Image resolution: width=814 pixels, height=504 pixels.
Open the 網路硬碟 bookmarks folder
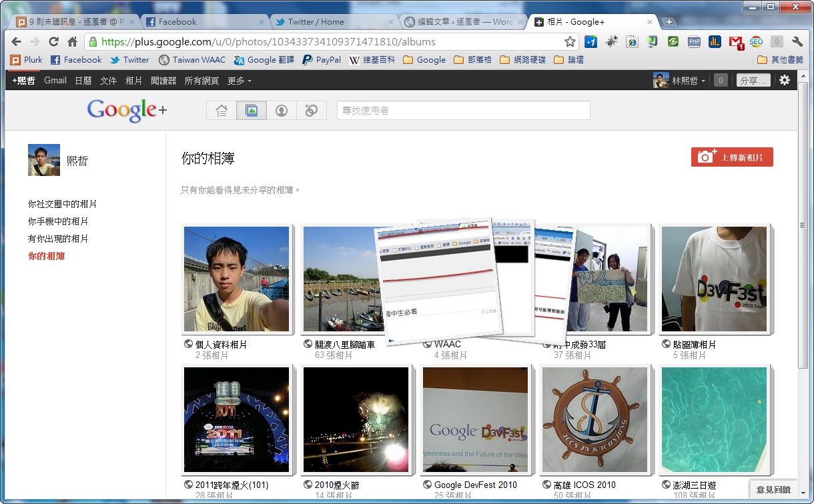[x=522, y=60]
